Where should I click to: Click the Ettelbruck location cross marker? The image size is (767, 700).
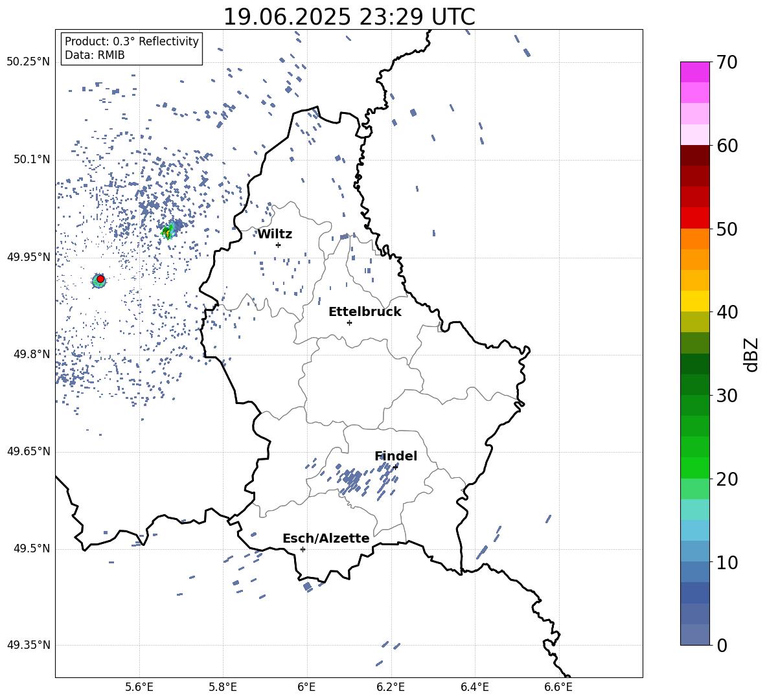tap(349, 322)
